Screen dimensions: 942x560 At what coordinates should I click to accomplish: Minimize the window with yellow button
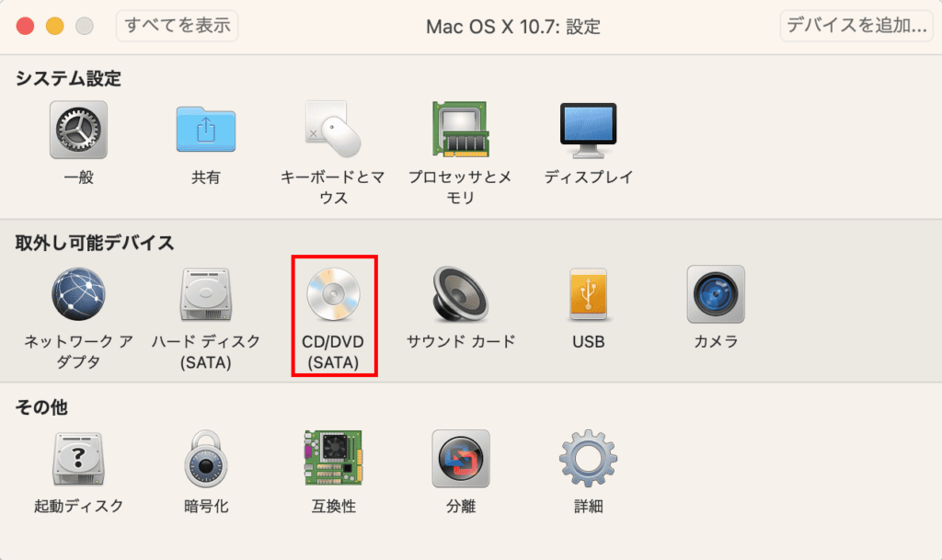coord(54,26)
